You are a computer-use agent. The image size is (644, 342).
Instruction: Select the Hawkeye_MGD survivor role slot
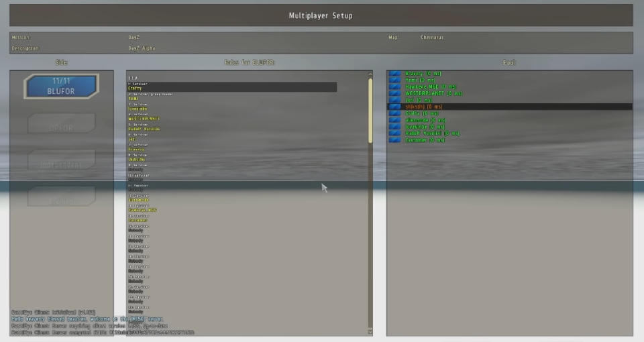tap(232, 208)
